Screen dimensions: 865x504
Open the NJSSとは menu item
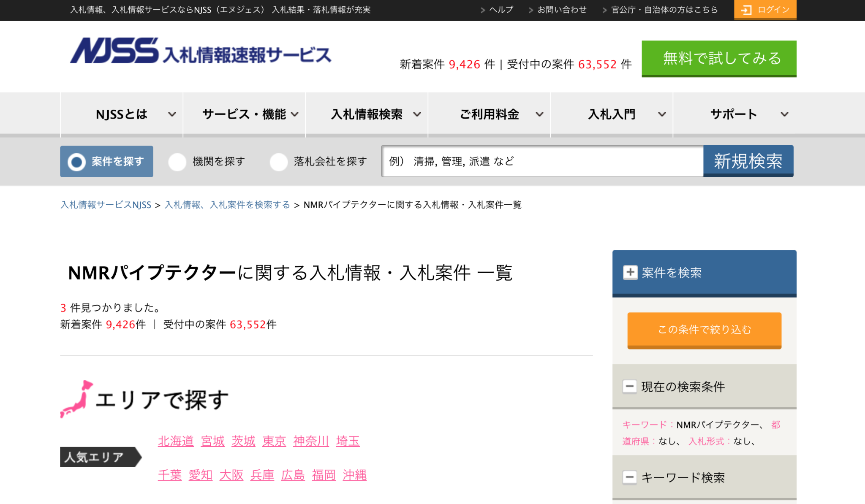click(x=122, y=114)
